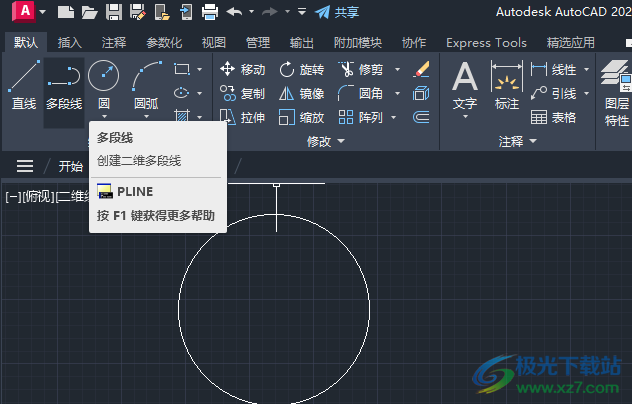The width and height of the screenshot is (632, 404).
Task: Expand the 修剪 trim dropdown arrow
Action: [397, 69]
